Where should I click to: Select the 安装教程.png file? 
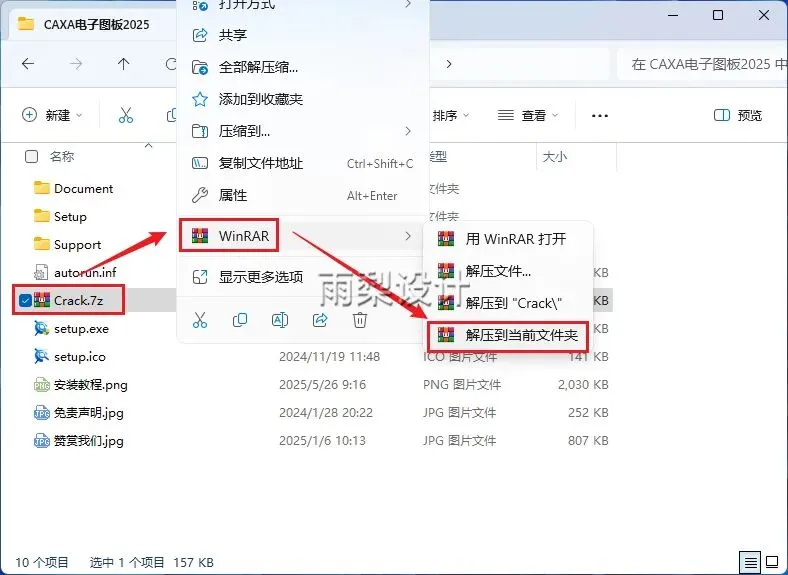(x=90, y=385)
